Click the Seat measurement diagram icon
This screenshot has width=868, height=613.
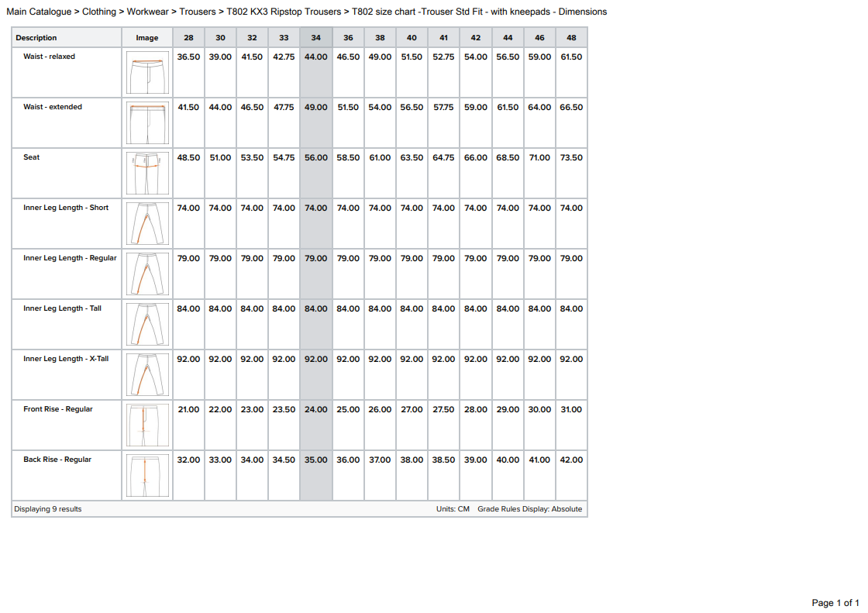147,173
